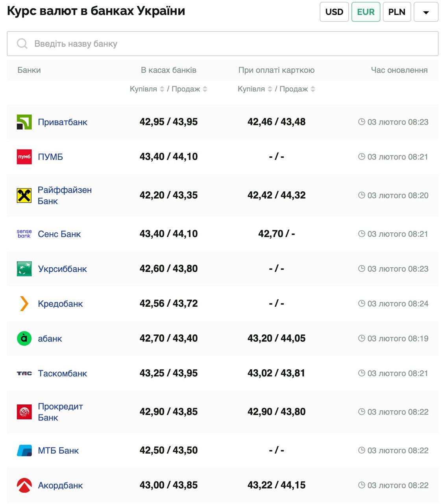This screenshot has height=504, width=442.
Task: Sort by cash desk Купівля rate
Action: pyautogui.click(x=162, y=89)
